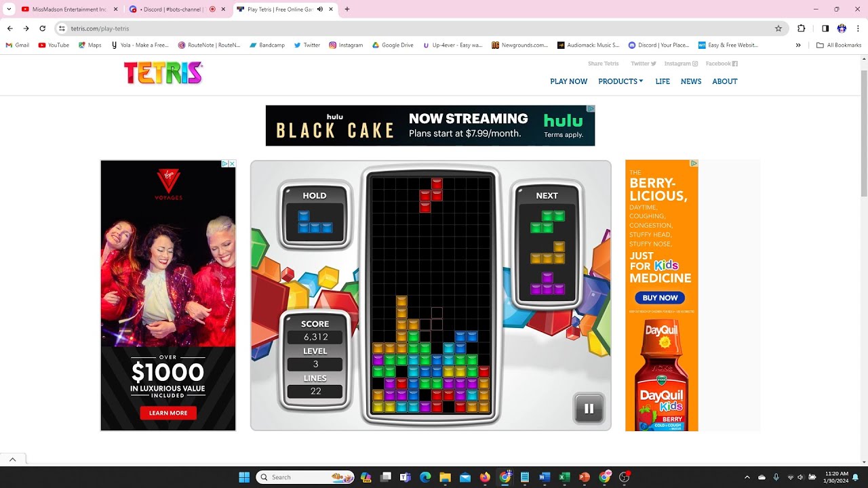
Task: Open the NEWS menu item
Action: pos(691,81)
